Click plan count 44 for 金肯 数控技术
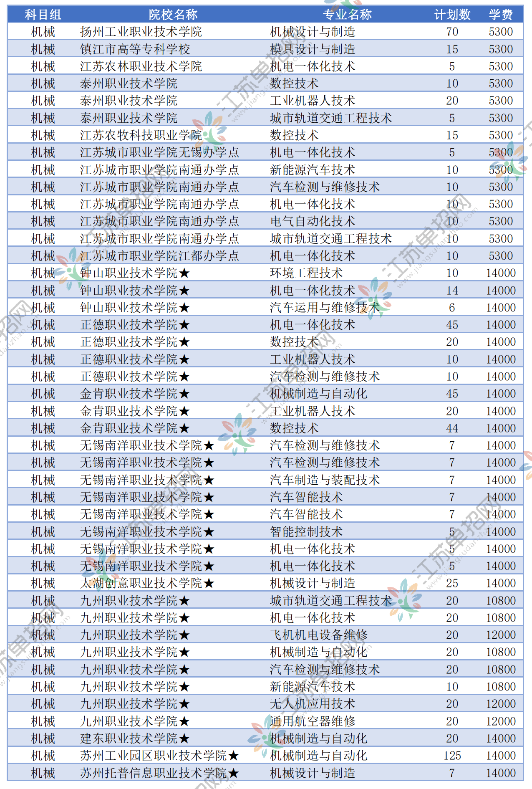This screenshot has height=789, width=532. (452, 428)
